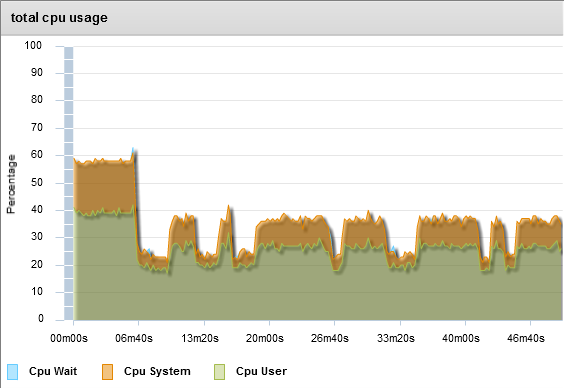Click the CPU spike peak near 06m40s
This screenshot has height=388, width=564.
[x=133, y=150]
